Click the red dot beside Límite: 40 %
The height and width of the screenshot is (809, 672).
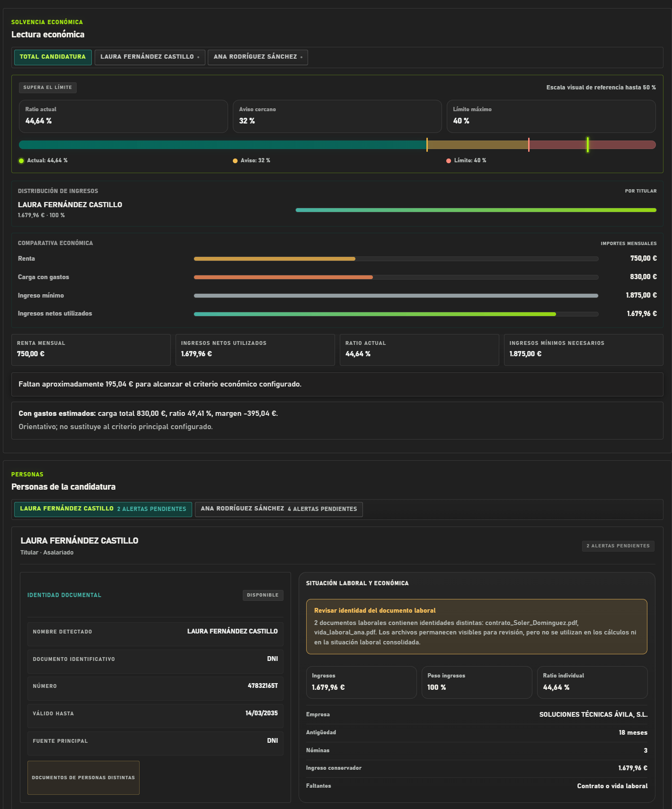pos(449,161)
